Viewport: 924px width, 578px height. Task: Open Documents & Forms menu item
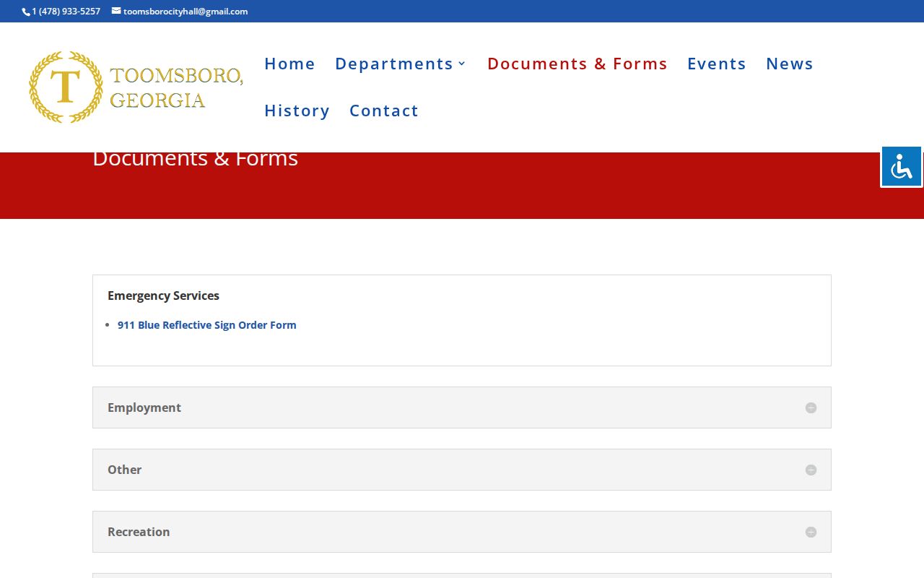(x=577, y=64)
